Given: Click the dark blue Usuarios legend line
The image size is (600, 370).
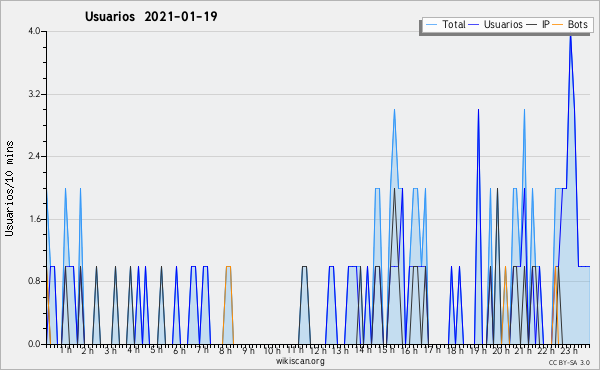Looking at the screenshot, I should [x=474, y=25].
